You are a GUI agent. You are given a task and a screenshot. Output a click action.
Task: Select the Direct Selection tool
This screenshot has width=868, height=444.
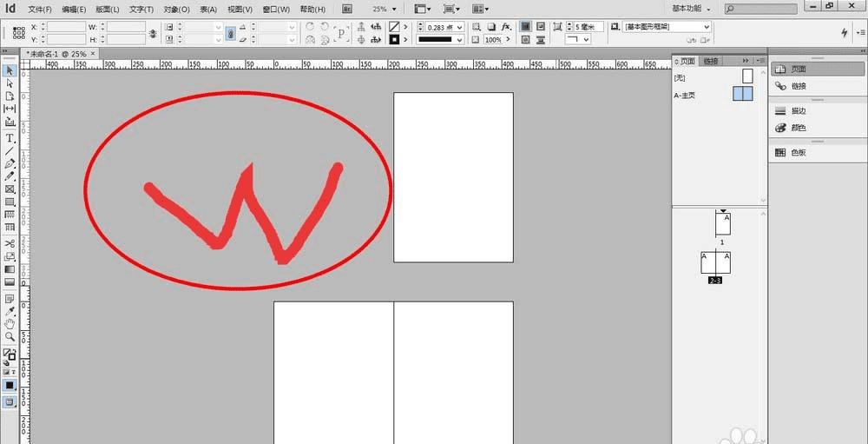(x=10, y=83)
